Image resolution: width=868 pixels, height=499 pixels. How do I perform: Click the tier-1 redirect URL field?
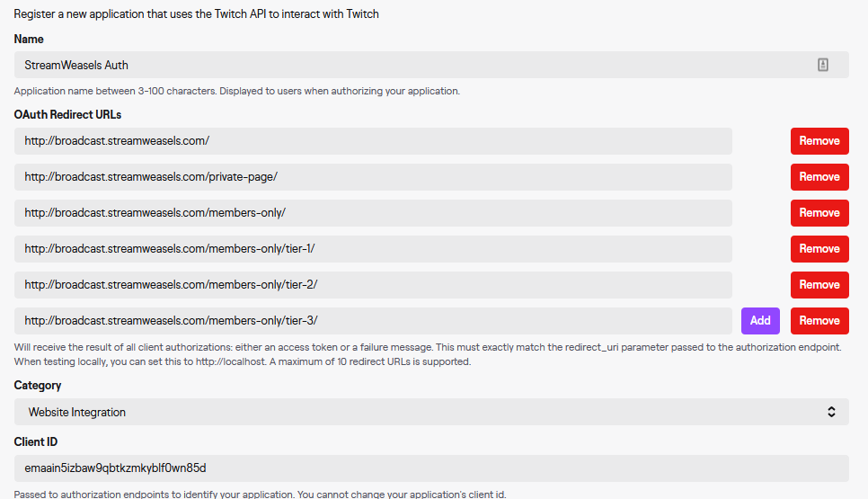(373, 249)
